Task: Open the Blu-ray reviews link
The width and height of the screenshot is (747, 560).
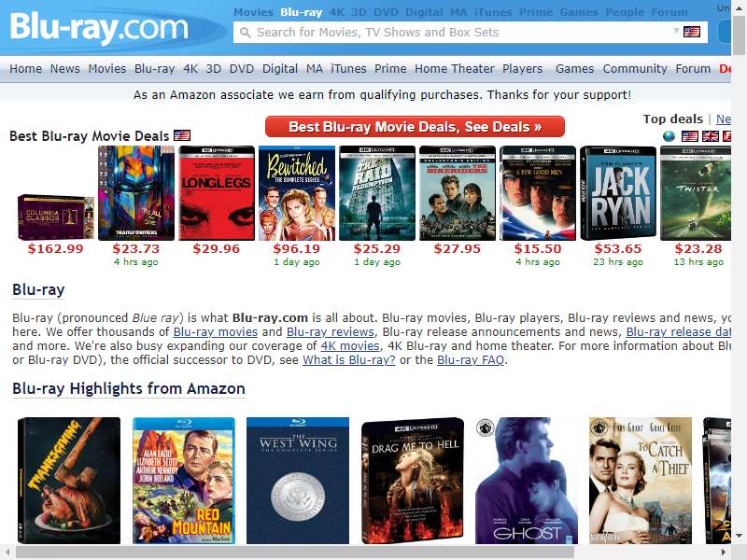Action: (x=331, y=332)
